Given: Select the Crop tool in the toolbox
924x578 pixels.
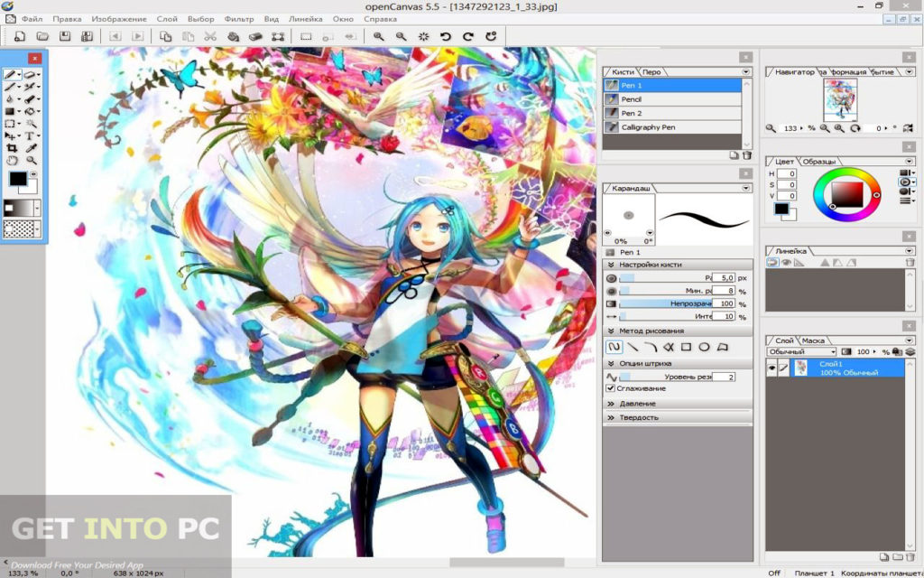Looking at the screenshot, I should (x=11, y=149).
